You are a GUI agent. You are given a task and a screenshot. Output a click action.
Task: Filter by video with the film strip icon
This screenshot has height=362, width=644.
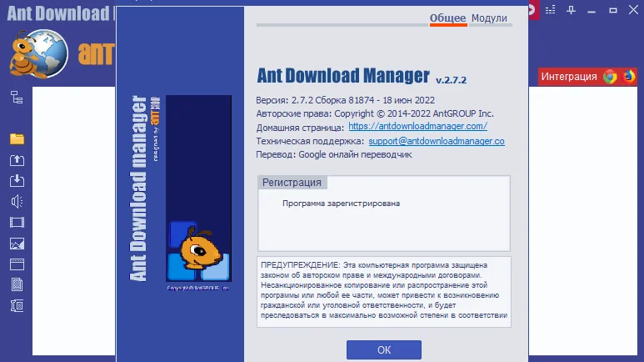pyautogui.click(x=17, y=223)
